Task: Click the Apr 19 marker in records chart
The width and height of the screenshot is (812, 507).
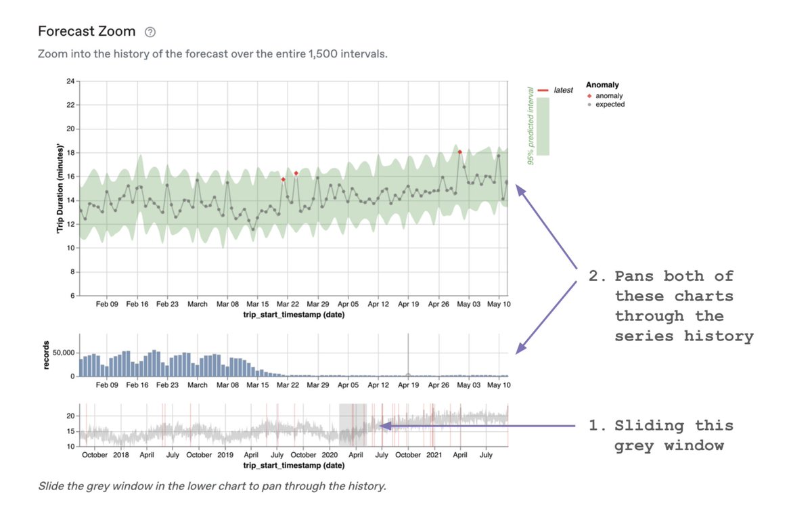Action: click(x=408, y=375)
